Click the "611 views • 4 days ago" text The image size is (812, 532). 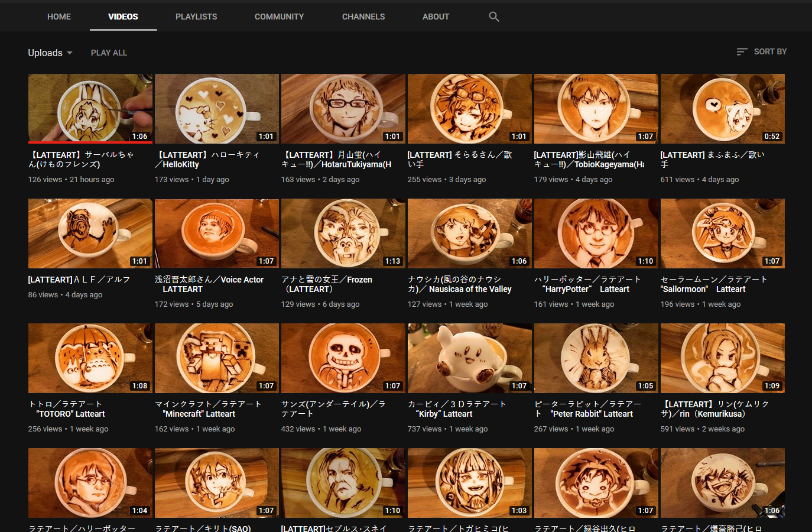click(x=700, y=179)
